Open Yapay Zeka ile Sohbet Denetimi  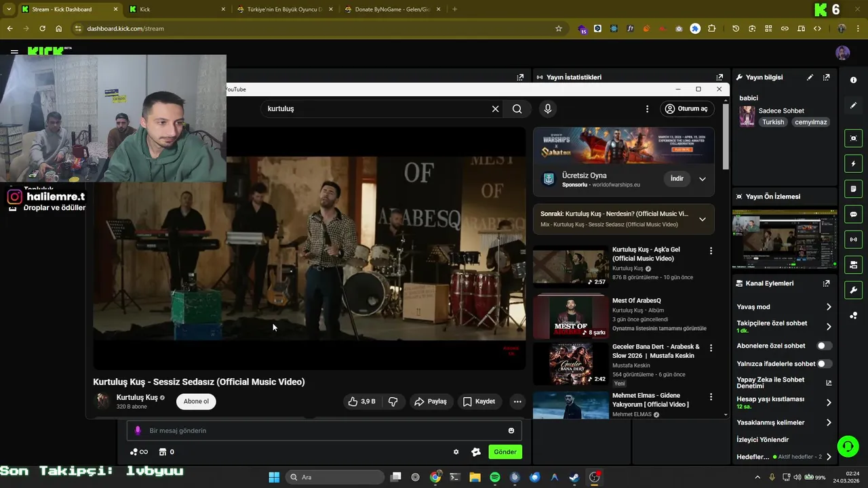(x=784, y=383)
